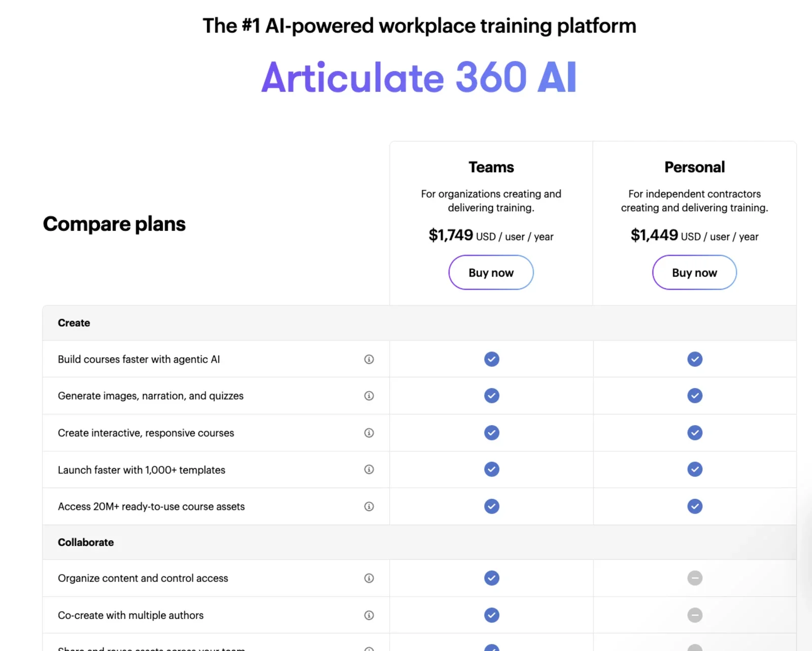Viewport: 812px width, 651px height.
Task: Click 'For organizations creating and delivering training' text
Action: (x=491, y=201)
